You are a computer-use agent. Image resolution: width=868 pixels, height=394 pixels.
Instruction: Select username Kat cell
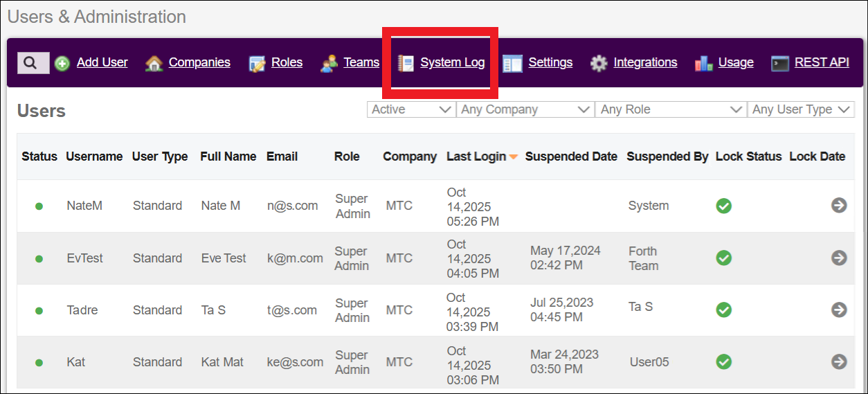point(76,362)
